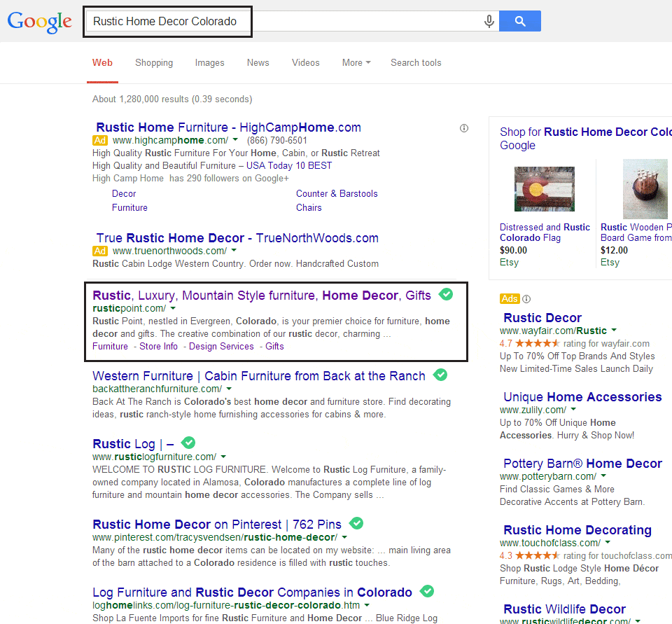Screen dimensions: 672x624
Task: Click Store Info sitelink under Rustic Point
Action: tap(159, 347)
